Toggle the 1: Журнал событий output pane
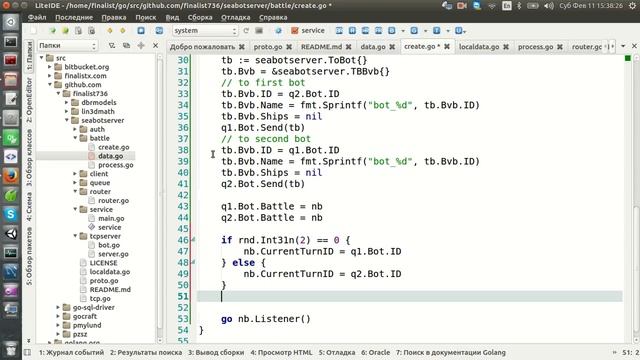640x360 pixels. (71, 352)
